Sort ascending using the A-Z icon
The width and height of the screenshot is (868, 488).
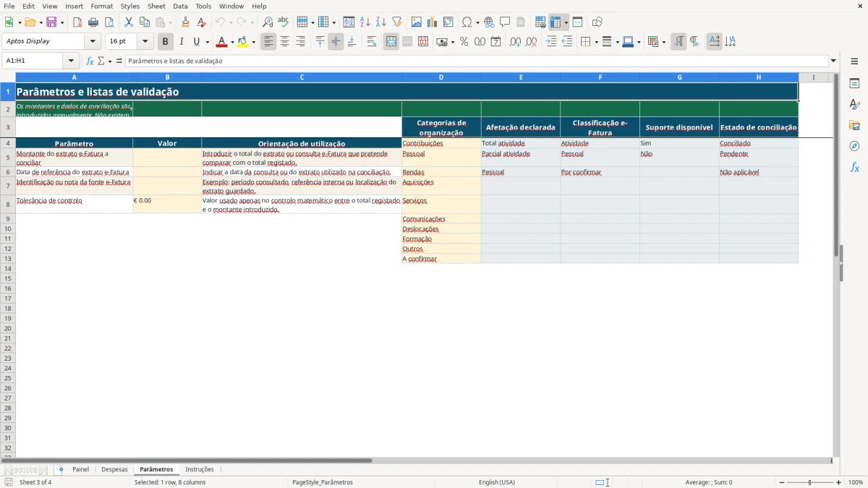[365, 22]
